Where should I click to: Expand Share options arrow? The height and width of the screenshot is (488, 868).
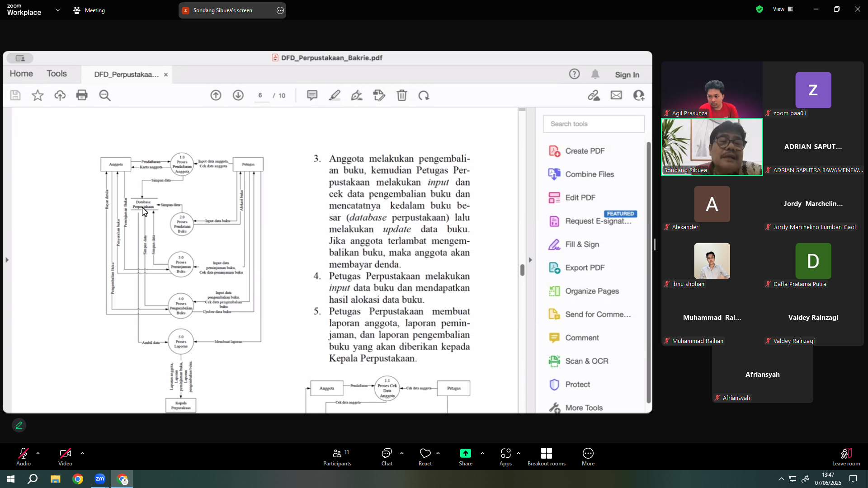click(482, 453)
